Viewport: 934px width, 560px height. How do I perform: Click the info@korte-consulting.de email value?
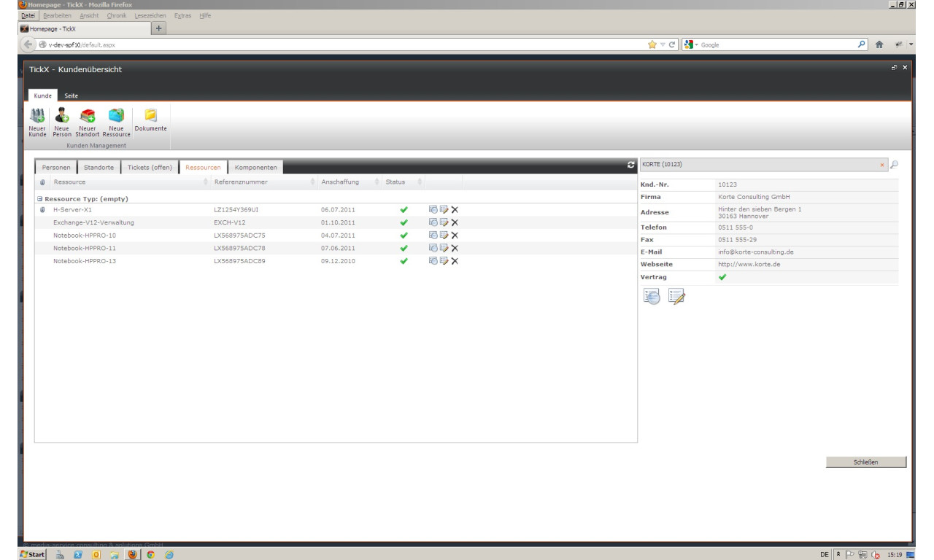click(x=755, y=252)
